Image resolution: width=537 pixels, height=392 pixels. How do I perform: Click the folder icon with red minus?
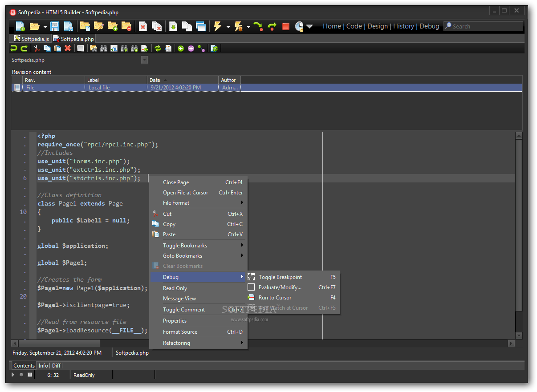coord(126,26)
